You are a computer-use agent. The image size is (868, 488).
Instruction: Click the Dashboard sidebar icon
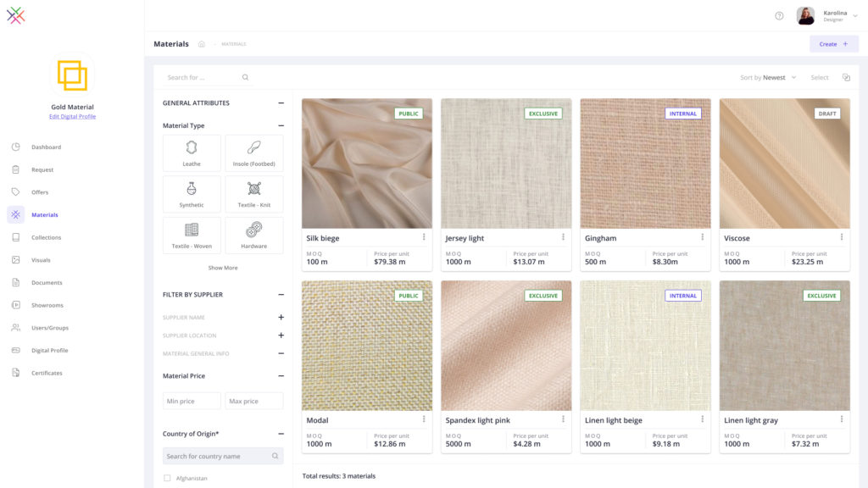tap(15, 147)
